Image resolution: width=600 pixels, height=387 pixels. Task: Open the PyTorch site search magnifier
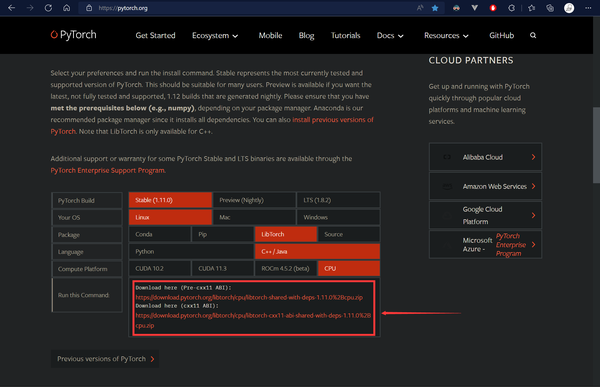[533, 35]
